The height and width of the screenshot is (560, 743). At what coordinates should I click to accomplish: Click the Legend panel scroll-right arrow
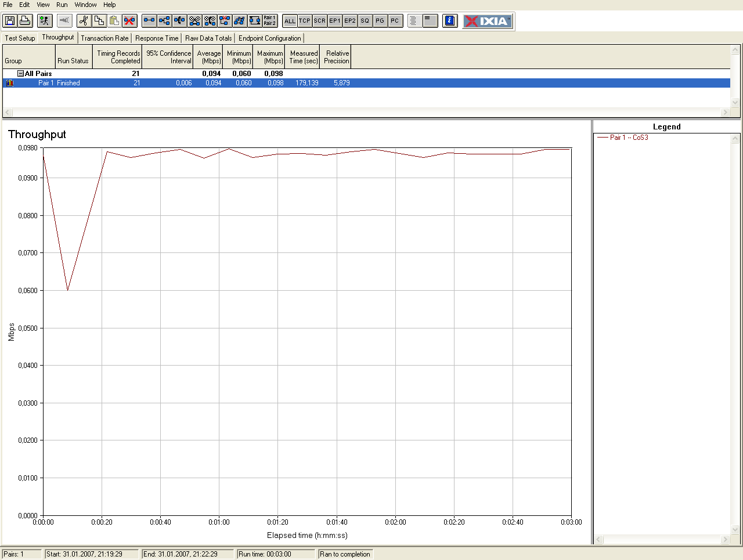[x=725, y=540]
